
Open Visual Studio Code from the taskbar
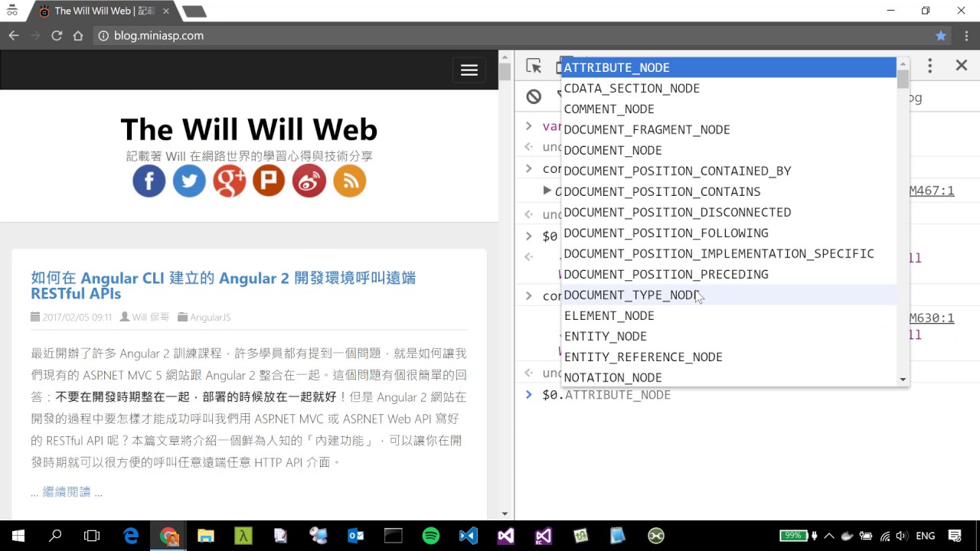pyautogui.click(x=469, y=536)
